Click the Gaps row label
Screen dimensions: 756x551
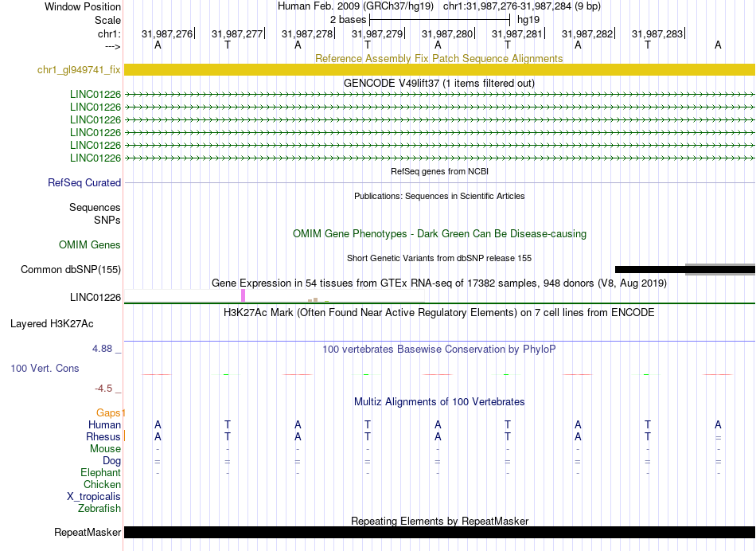pyautogui.click(x=108, y=413)
